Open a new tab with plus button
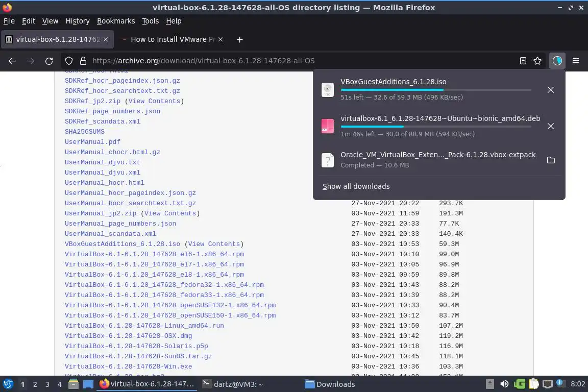The height and width of the screenshot is (392, 588). pyautogui.click(x=239, y=39)
